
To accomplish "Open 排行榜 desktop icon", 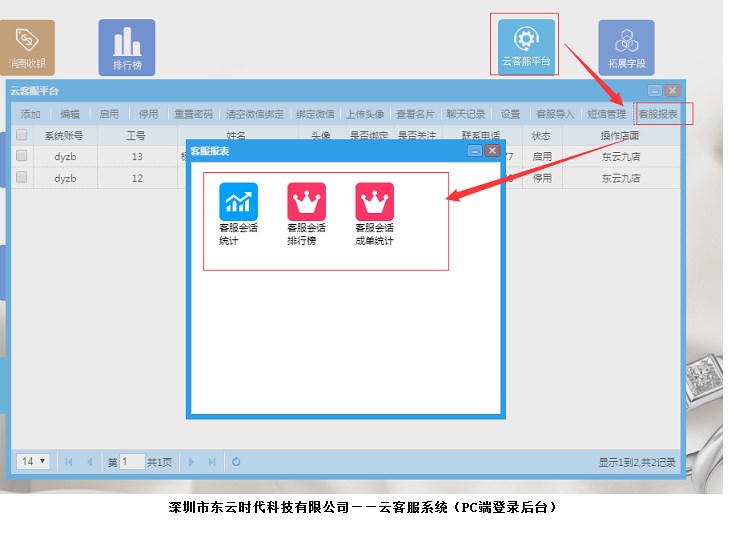I will click(126, 46).
